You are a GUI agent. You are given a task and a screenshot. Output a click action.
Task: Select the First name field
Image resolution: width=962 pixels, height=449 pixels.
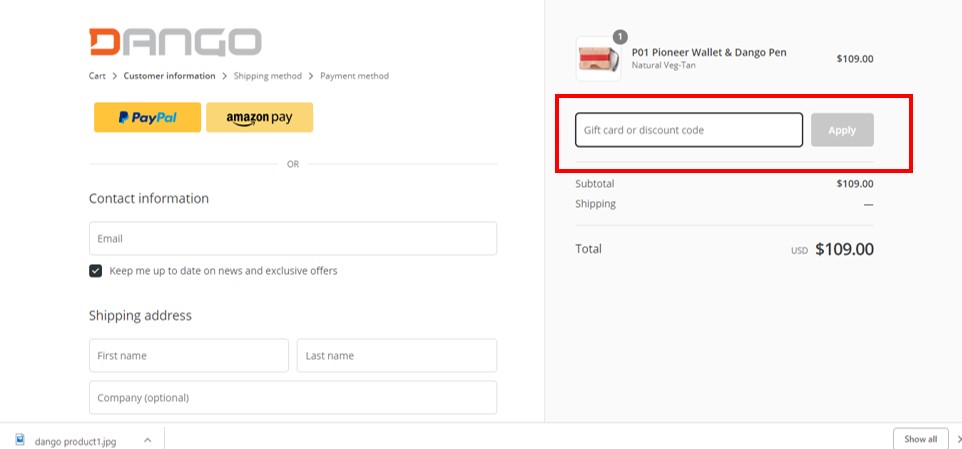pyautogui.click(x=188, y=356)
